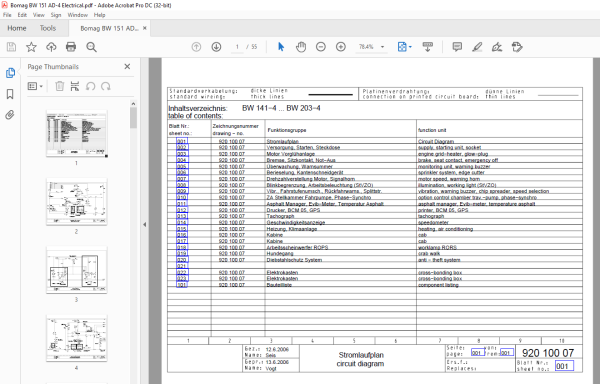Open the Page Thumbnails panel icon in the sidebar
Screen dimensions: 600x384
click(x=10, y=73)
